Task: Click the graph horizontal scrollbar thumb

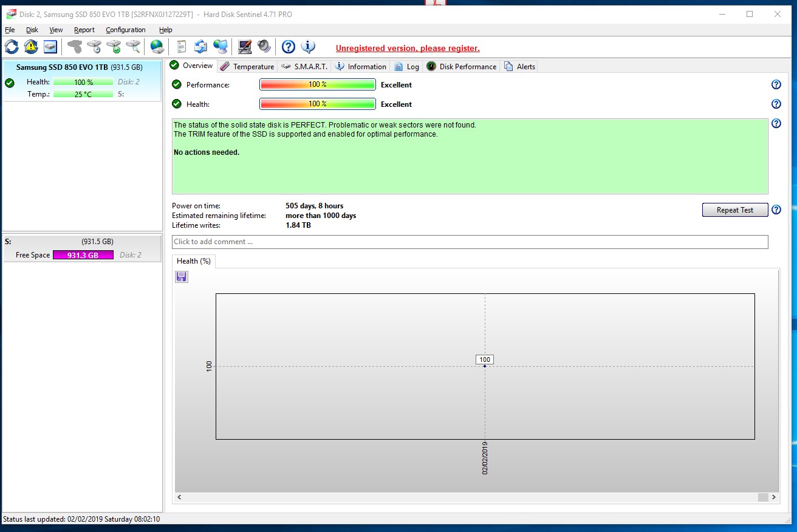Action: pos(763,497)
